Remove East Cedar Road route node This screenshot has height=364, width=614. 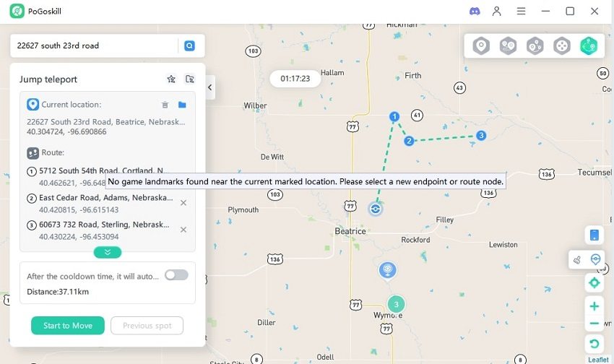[183, 203]
